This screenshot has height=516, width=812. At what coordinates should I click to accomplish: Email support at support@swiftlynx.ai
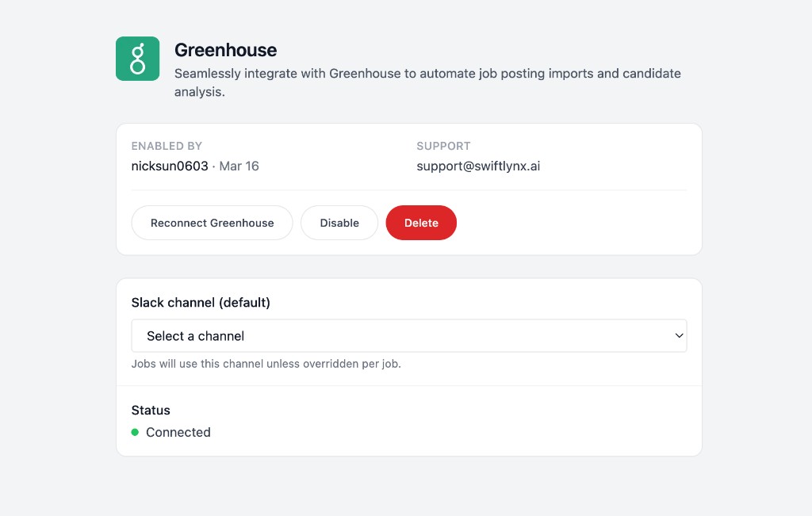coord(478,166)
